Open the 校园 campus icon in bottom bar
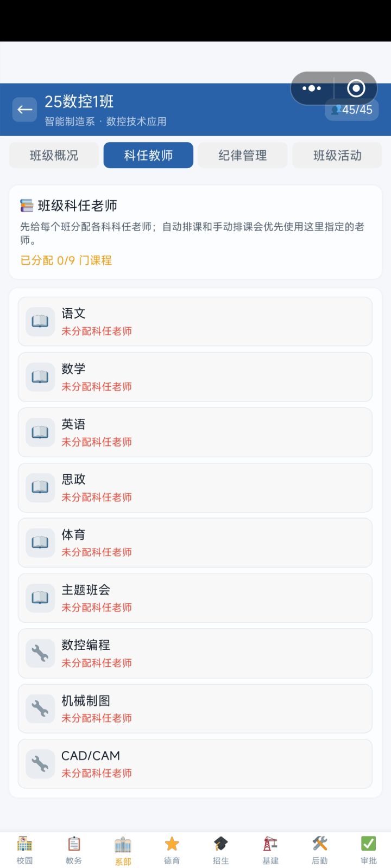 24,844
